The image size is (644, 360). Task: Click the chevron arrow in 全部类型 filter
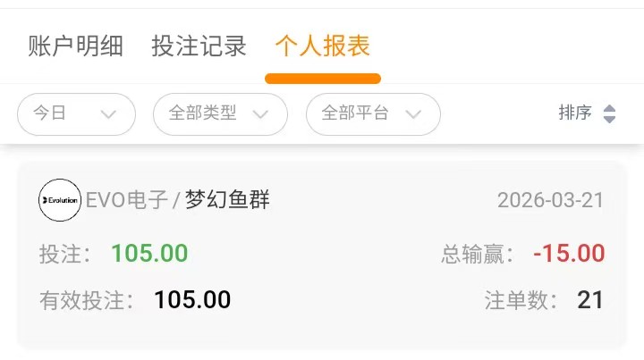pyautogui.click(x=261, y=114)
